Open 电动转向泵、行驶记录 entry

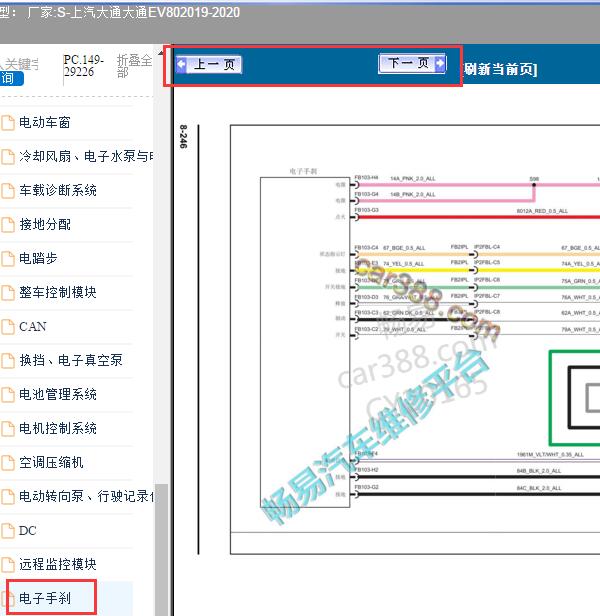(x=86, y=496)
